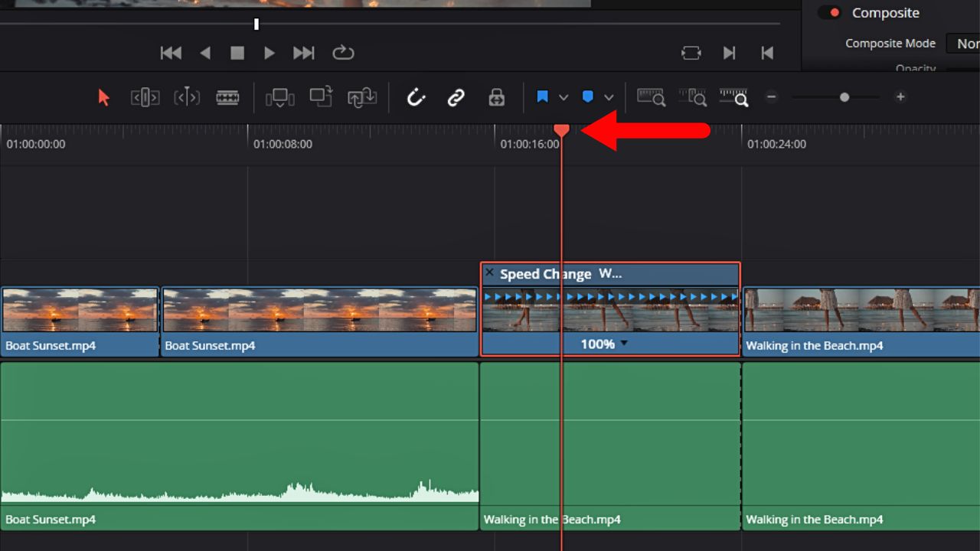Toggle timeline snapping with the magnet icon
The image size is (980, 551).
(416, 97)
